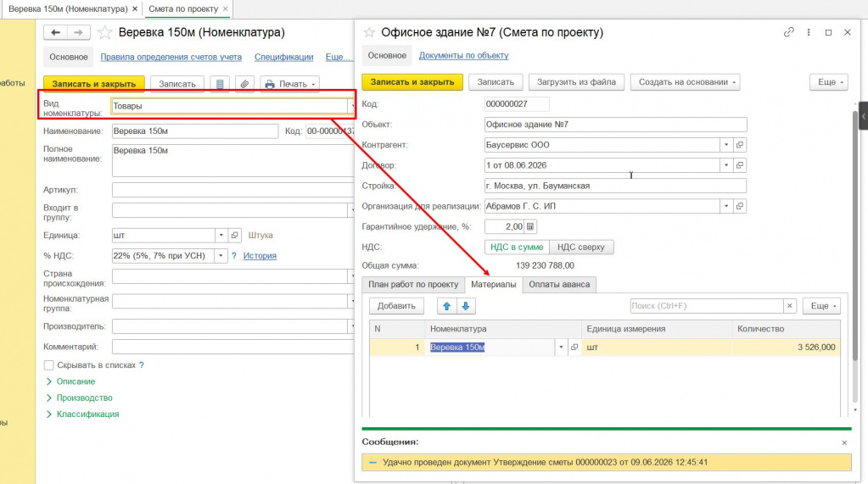The width and height of the screenshot is (868, 484).
Task: Switch to План работ по проекту tab
Action: tap(413, 284)
